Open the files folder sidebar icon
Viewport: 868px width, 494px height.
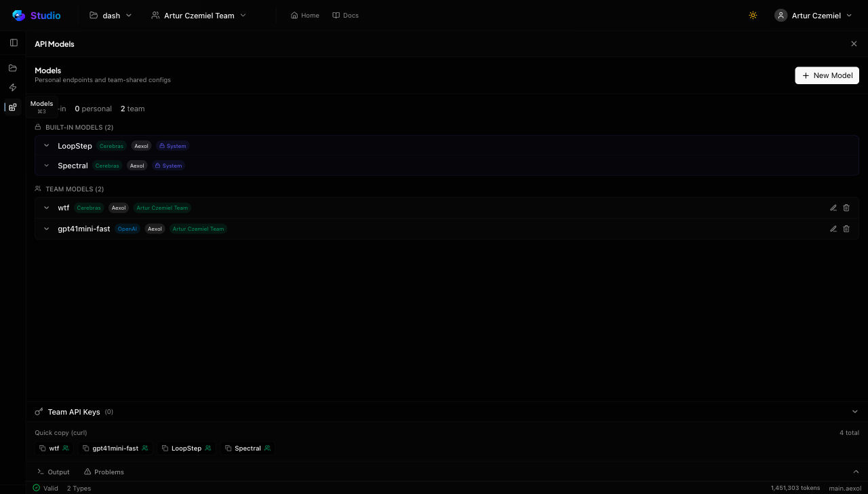pos(13,68)
